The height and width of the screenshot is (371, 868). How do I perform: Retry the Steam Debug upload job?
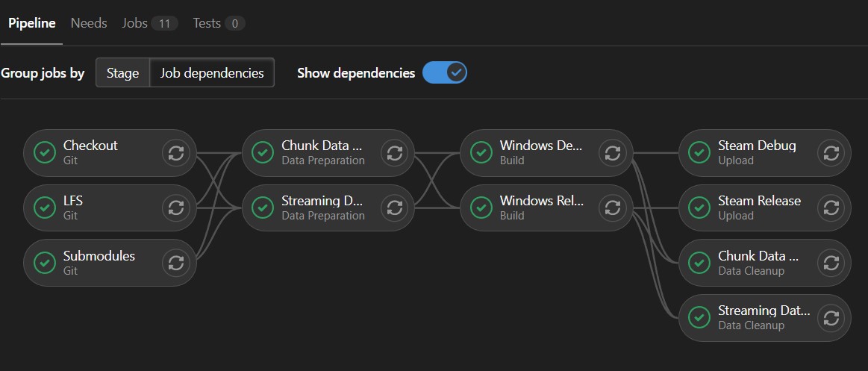click(831, 153)
